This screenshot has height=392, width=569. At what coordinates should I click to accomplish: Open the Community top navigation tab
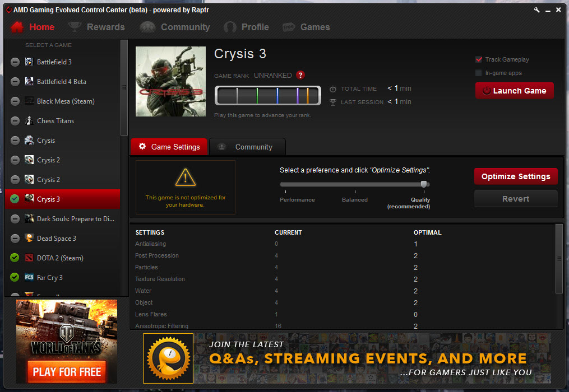(x=175, y=27)
